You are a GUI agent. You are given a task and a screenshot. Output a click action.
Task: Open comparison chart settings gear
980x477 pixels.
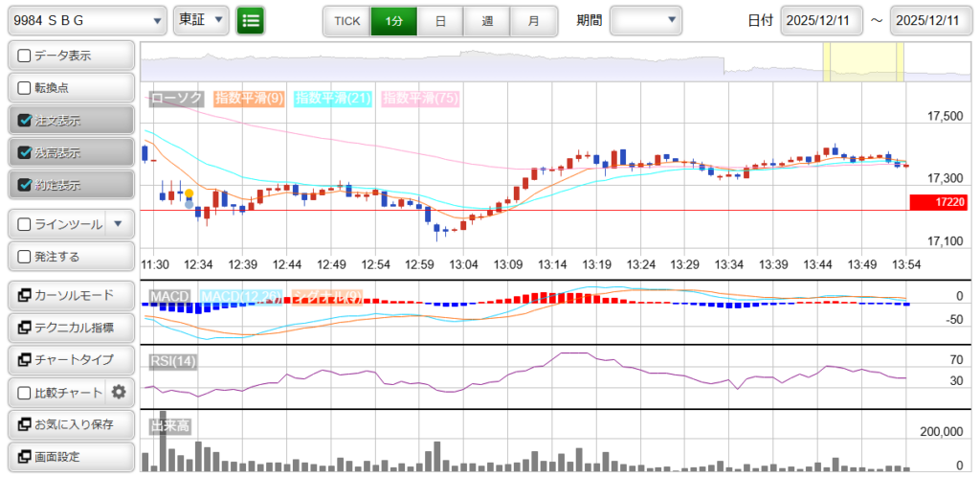[x=119, y=392]
